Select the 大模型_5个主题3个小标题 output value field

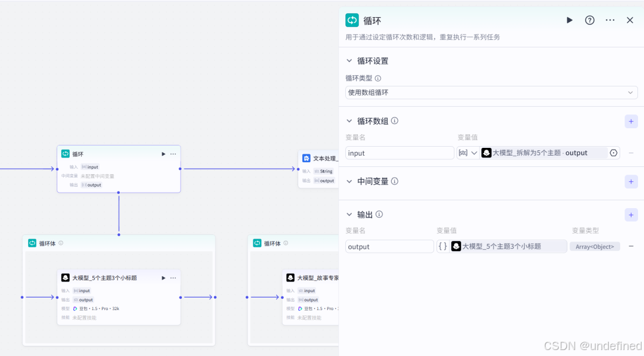click(501, 246)
